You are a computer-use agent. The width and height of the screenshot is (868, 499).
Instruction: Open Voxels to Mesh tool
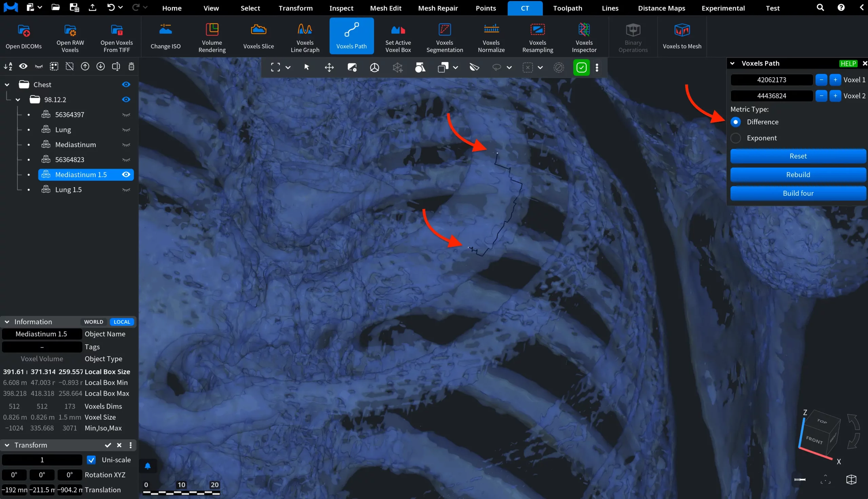(x=682, y=36)
